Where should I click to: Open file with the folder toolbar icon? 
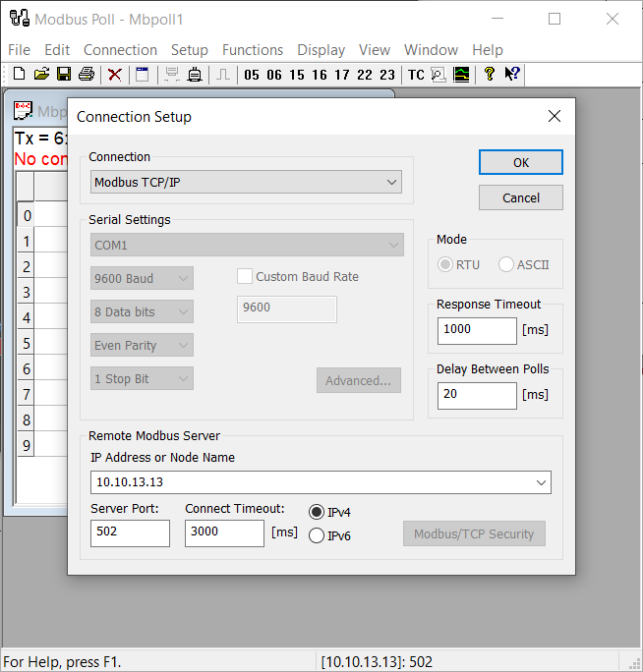click(x=41, y=75)
